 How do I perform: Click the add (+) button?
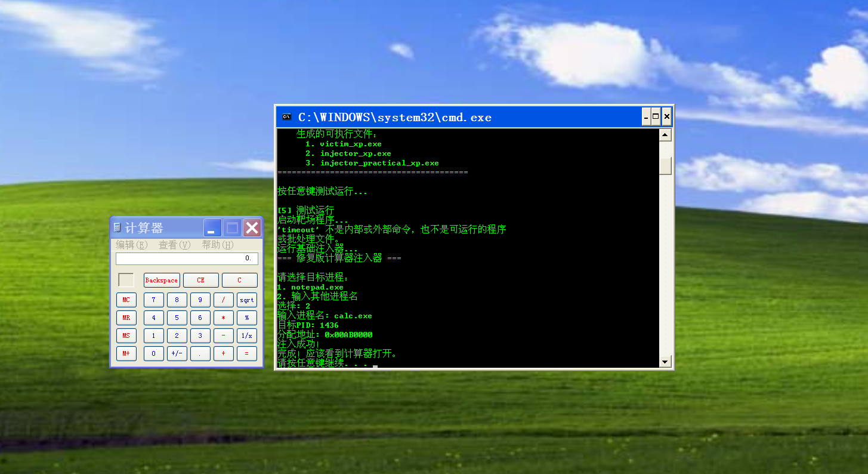(x=224, y=353)
